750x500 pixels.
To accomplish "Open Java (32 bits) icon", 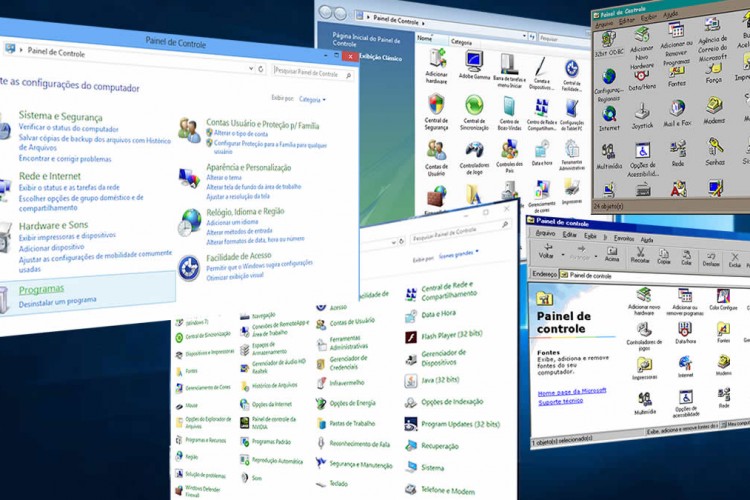I will 431,381.
